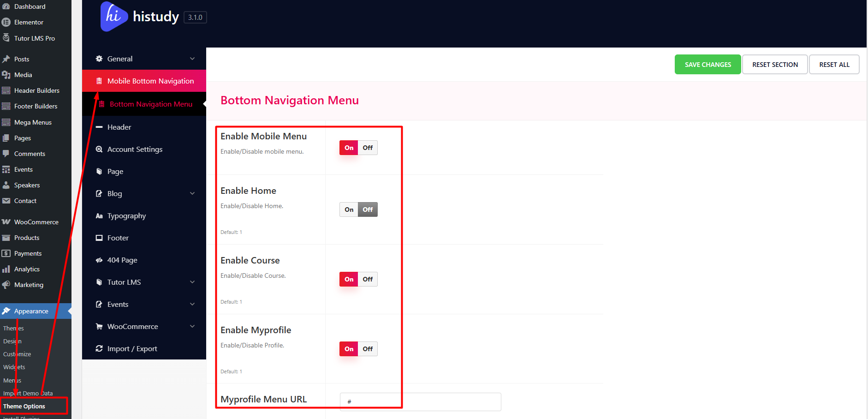Click the Reset All button
This screenshot has height=419, width=868.
click(x=834, y=64)
